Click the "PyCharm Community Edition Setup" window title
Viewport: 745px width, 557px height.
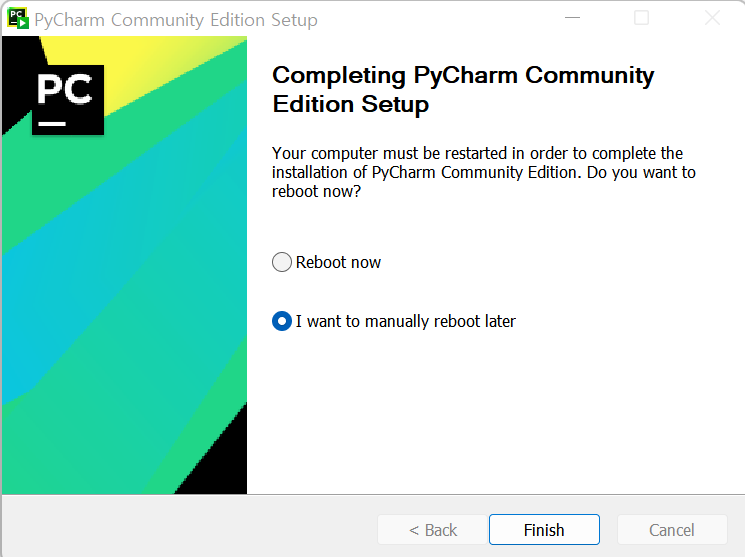click(x=176, y=20)
